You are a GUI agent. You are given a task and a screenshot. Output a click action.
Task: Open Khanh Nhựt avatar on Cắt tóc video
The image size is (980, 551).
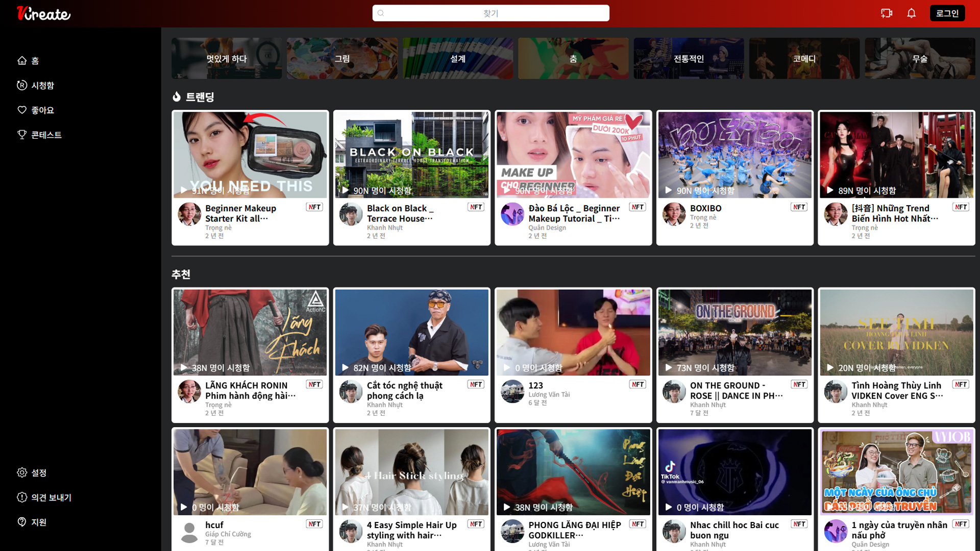pyautogui.click(x=351, y=391)
